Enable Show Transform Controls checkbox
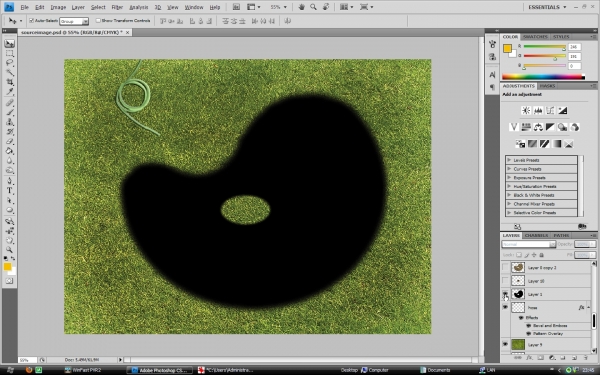 pyautogui.click(x=98, y=21)
